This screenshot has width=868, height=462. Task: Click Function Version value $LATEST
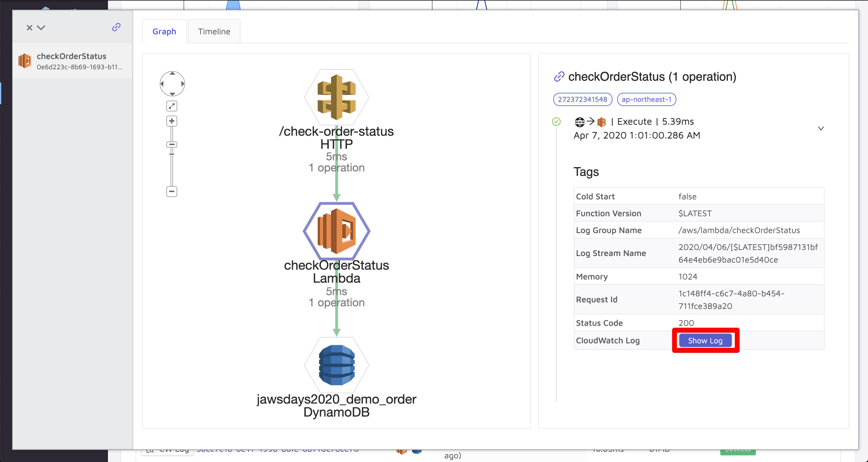pyautogui.click(x=695, y=214)
